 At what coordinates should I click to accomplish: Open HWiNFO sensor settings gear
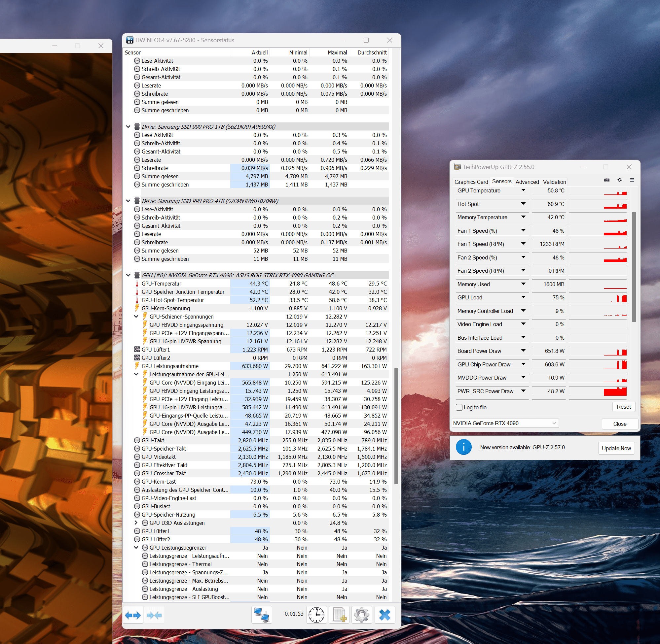click(x=361, y=615)
